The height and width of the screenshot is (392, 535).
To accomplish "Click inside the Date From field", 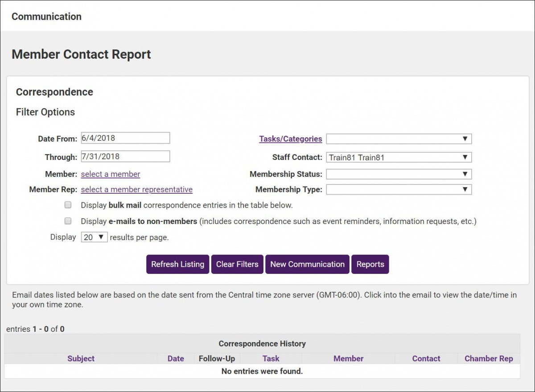I will coord(125,138).
